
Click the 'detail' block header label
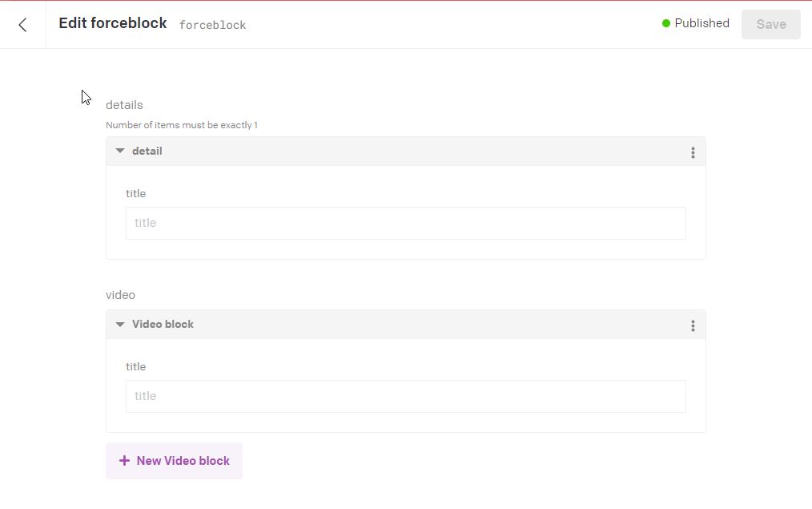(x=147, y=151)
